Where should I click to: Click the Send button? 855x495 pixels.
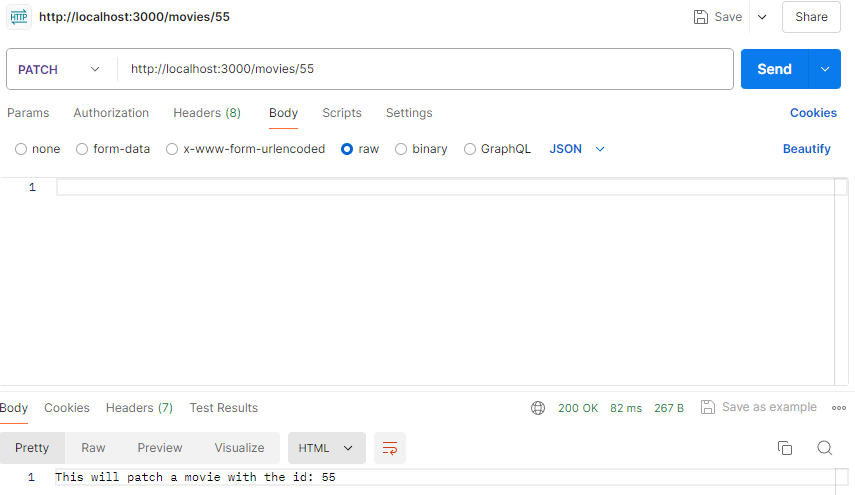click(774, 69)
